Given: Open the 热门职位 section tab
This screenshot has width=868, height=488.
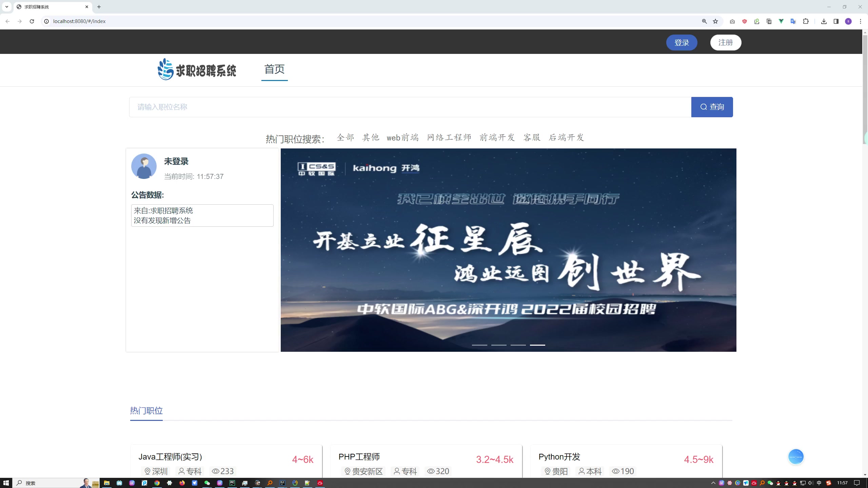Looking at the screenshot, I should click(146, 411).
